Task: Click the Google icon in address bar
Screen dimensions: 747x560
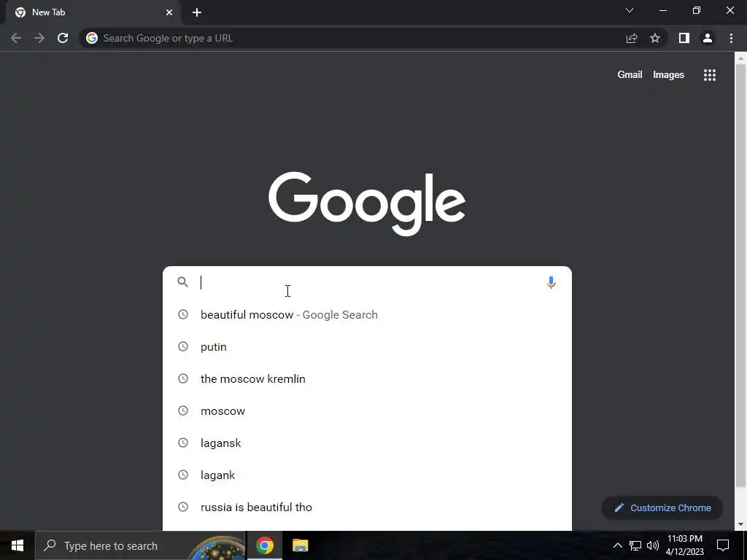Action: 92,38
